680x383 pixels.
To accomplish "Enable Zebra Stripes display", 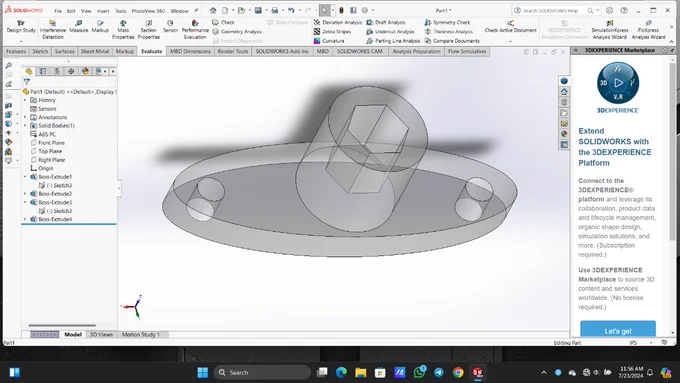I will (332, 32).
